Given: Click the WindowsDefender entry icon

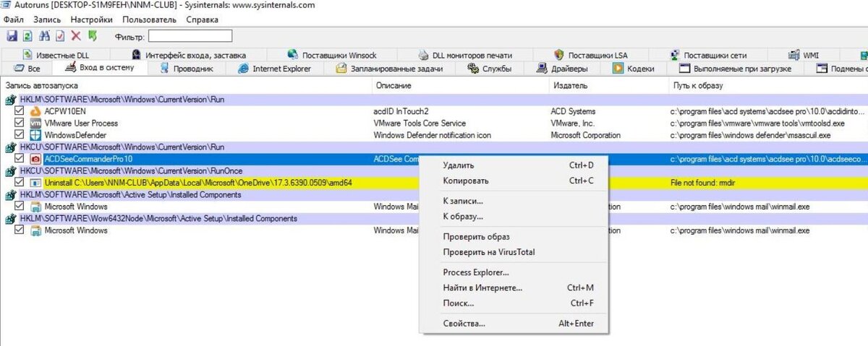Looking at the screenshot, I should 35,135.
